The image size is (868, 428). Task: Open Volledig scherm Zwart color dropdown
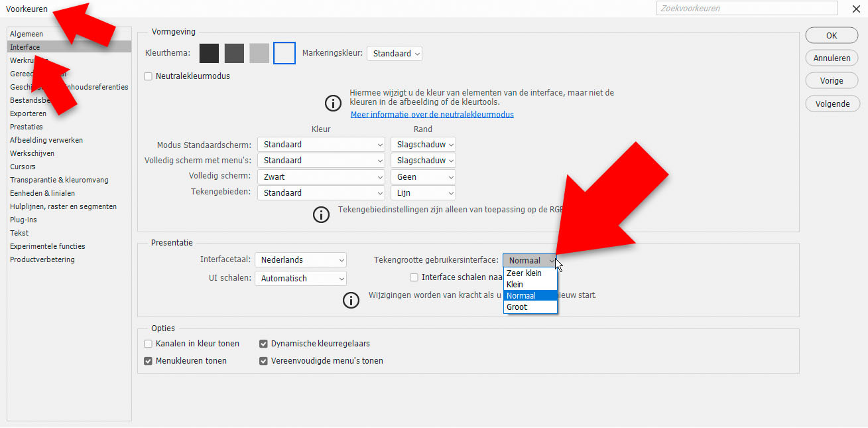pyautogui.click(x=321, y=177)
